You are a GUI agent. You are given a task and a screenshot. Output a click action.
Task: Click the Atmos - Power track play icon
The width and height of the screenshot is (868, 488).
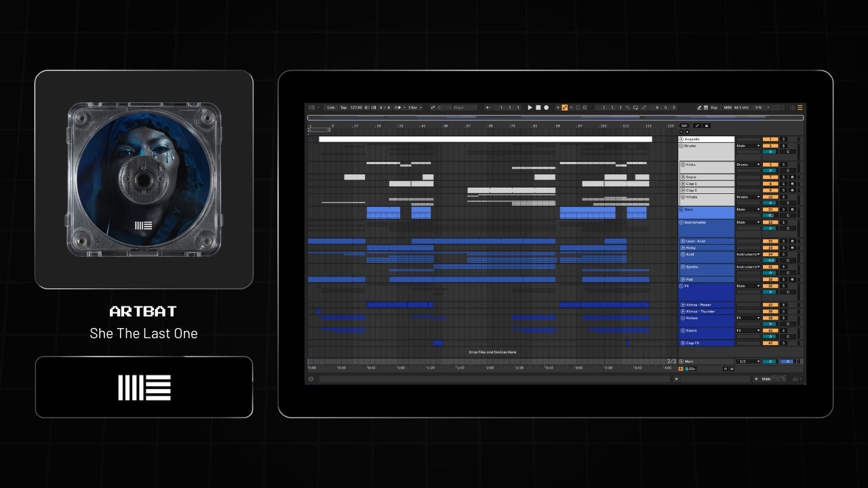point(683,305)
